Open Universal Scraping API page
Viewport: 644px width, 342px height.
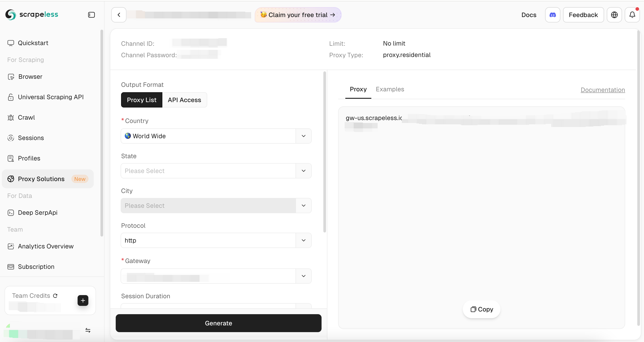(x=50, y=97)
